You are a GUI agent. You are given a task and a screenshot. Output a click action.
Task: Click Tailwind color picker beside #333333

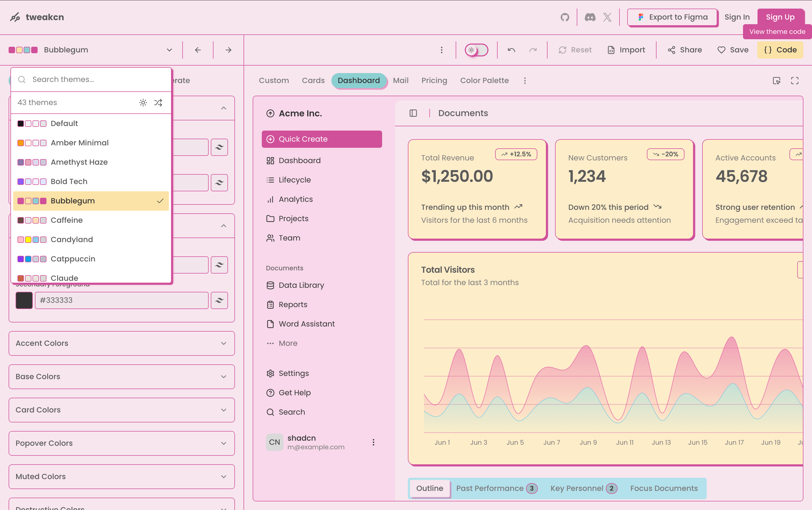click(x=219, y=300)
